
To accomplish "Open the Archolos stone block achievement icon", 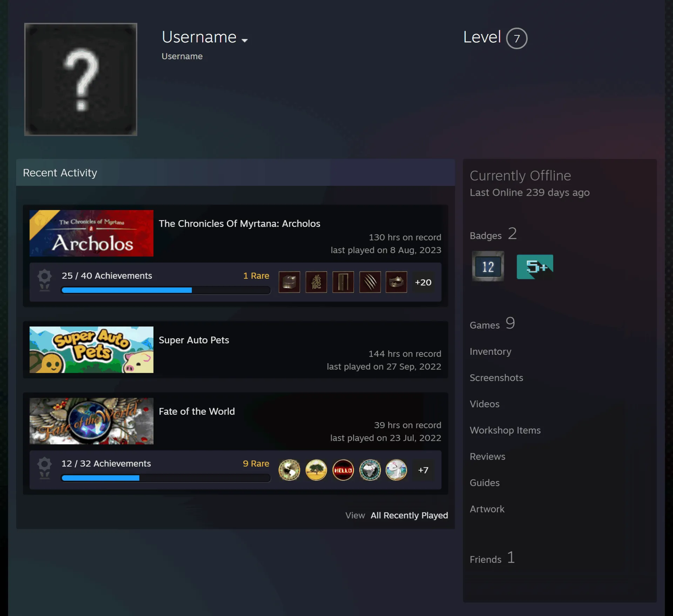I will tap(289, 282).
